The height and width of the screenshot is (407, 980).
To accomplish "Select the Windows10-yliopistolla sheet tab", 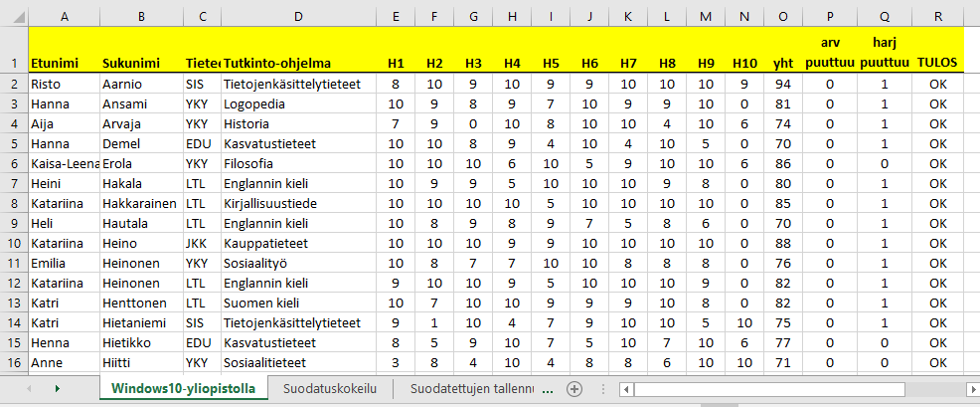I will (x=183, y=388).
